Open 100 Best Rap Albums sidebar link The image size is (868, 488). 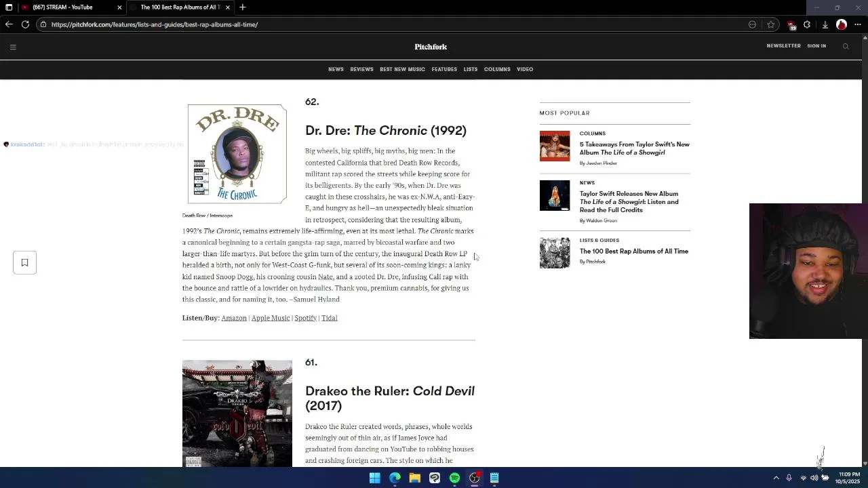(634, 251)
